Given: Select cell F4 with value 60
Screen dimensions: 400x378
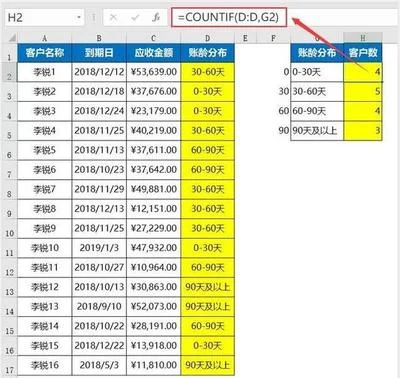Looking at the screenshot, I should [x=273, y=111].
